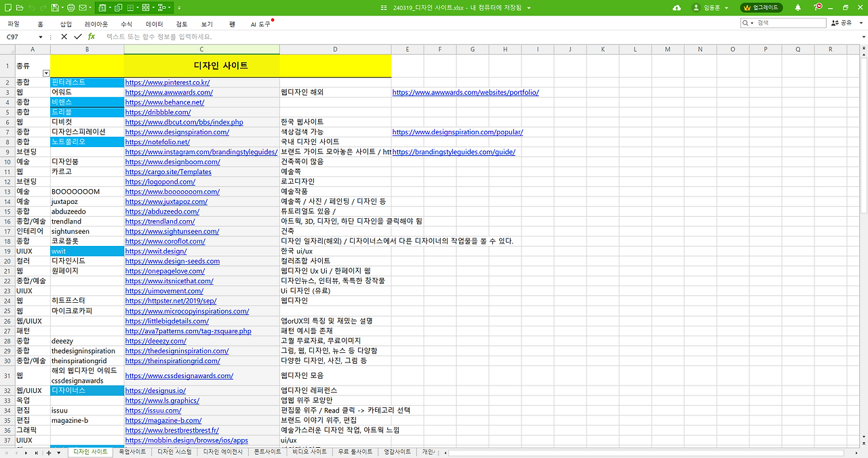Image resolution: width=868 pixels, height=458 pixels.
Task: Select the cell reading 컬러조합 사이트
Action: 335,261
